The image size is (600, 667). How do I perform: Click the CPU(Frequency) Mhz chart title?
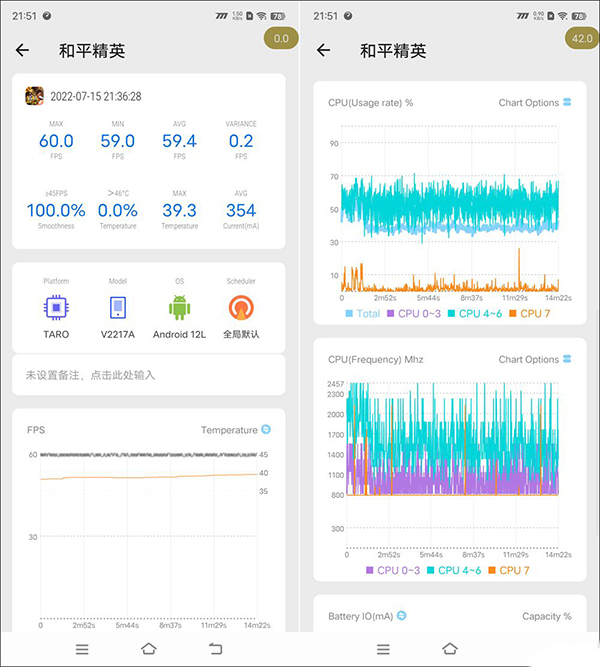[x=375, y=359]
